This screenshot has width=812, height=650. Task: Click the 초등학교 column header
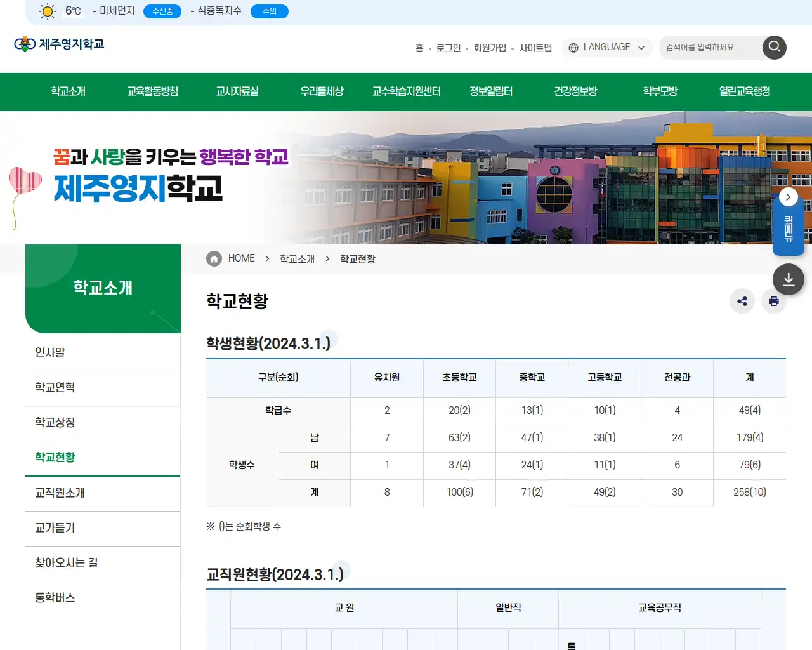click(x=459, y=378)
